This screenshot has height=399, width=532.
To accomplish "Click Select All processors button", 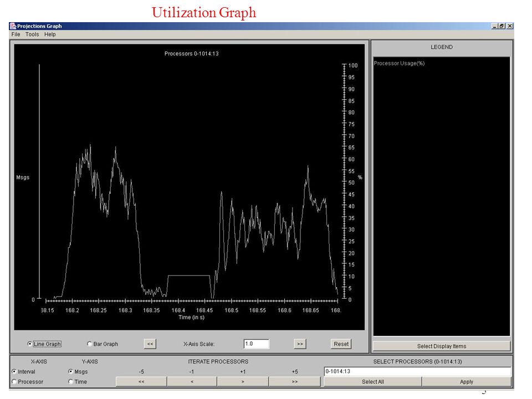I will [373, 382].
